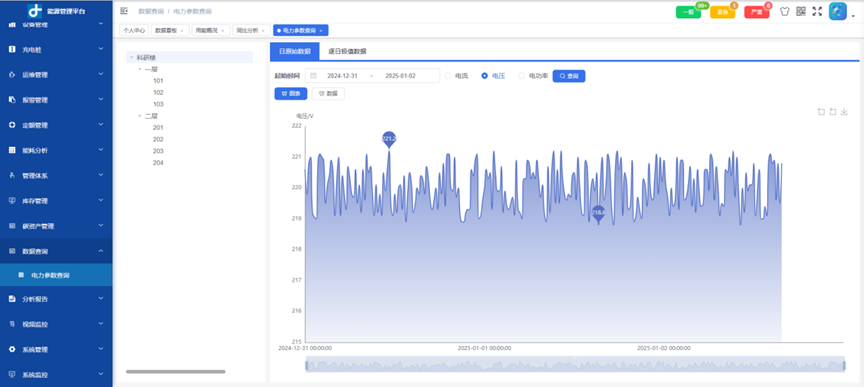This screenshot has width=864, height=387.
Task: Click the chart save-as-image download icon
Action: click(844, 112)
